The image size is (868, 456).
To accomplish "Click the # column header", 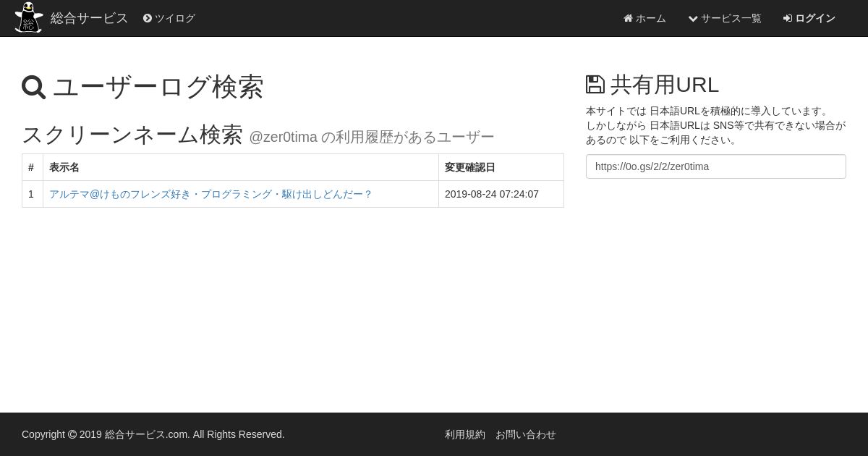I will (33, 167).
